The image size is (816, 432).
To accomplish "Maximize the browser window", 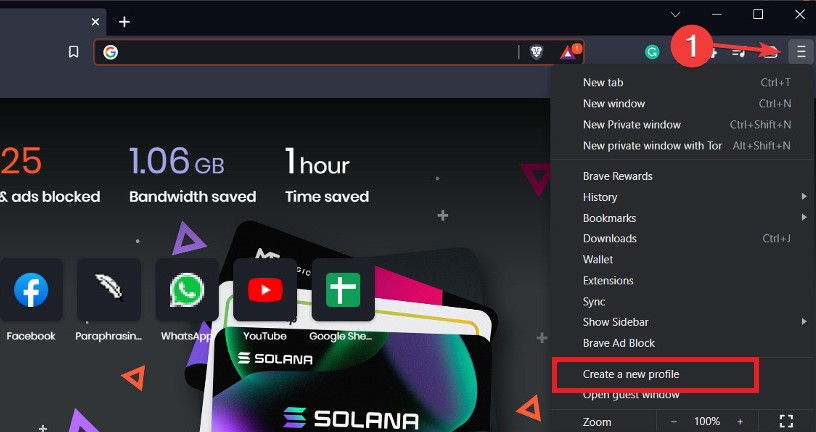I will point(758,15).
